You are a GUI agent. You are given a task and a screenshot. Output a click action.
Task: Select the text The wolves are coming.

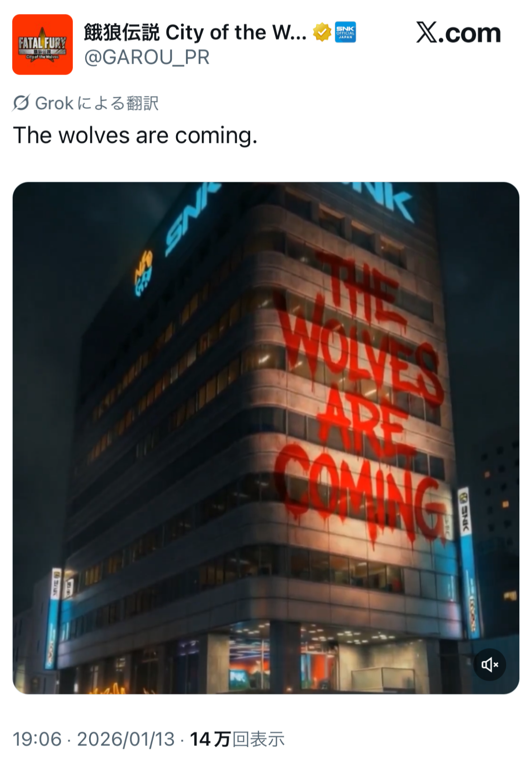click(x=135, y=135)
